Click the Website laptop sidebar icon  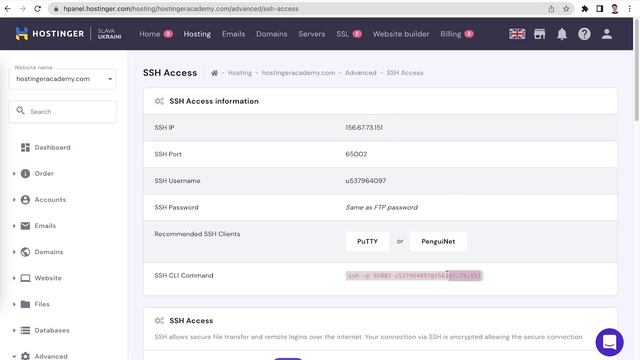coord(25,278)
